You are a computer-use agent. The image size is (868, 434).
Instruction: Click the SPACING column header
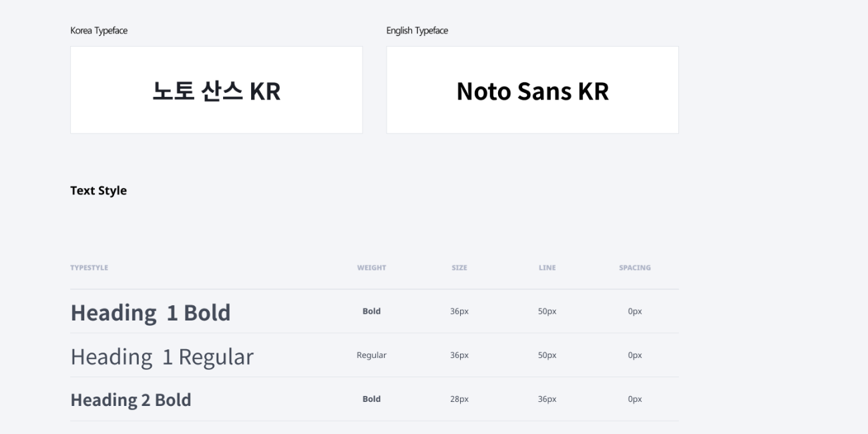coord(634,268)
